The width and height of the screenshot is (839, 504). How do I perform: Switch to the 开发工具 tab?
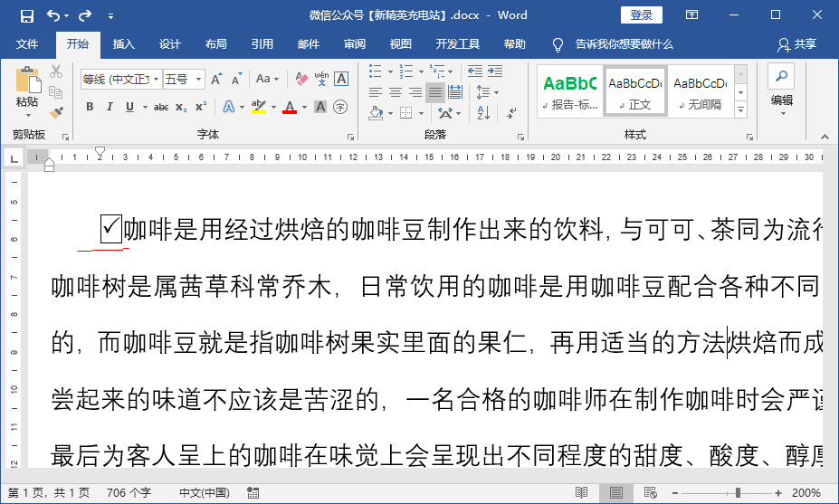click(x=457, y=44)
